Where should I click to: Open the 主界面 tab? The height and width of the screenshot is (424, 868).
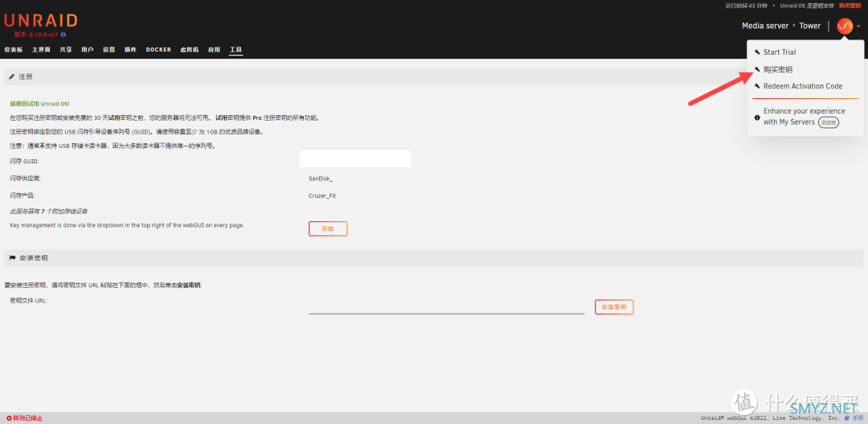[x=41, y=49]
